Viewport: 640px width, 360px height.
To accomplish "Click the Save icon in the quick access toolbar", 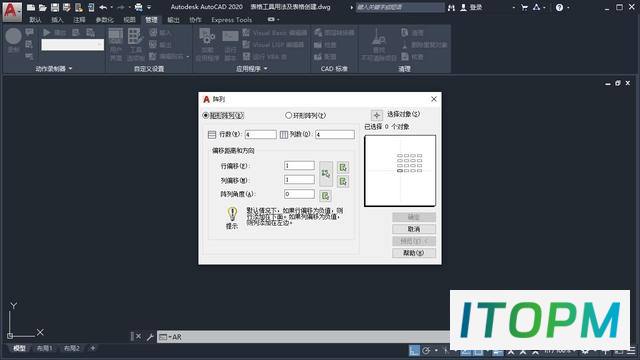I will click(x=55, y=7).
